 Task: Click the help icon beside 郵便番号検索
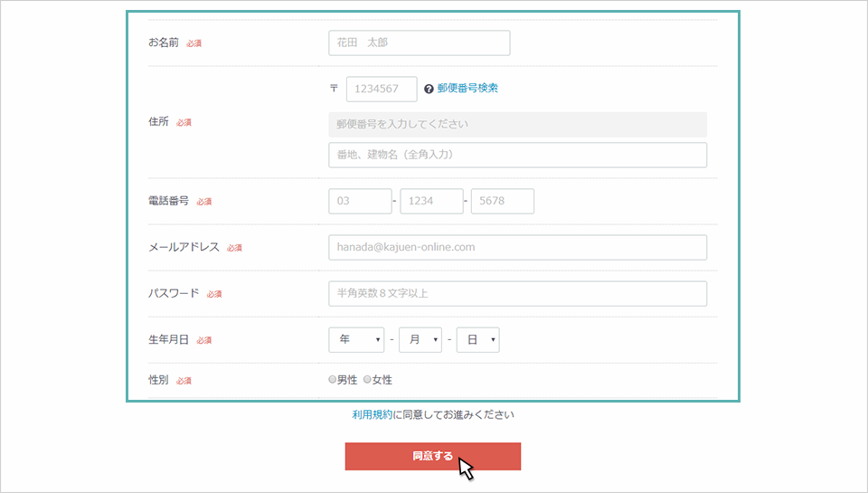pos(429,89)
